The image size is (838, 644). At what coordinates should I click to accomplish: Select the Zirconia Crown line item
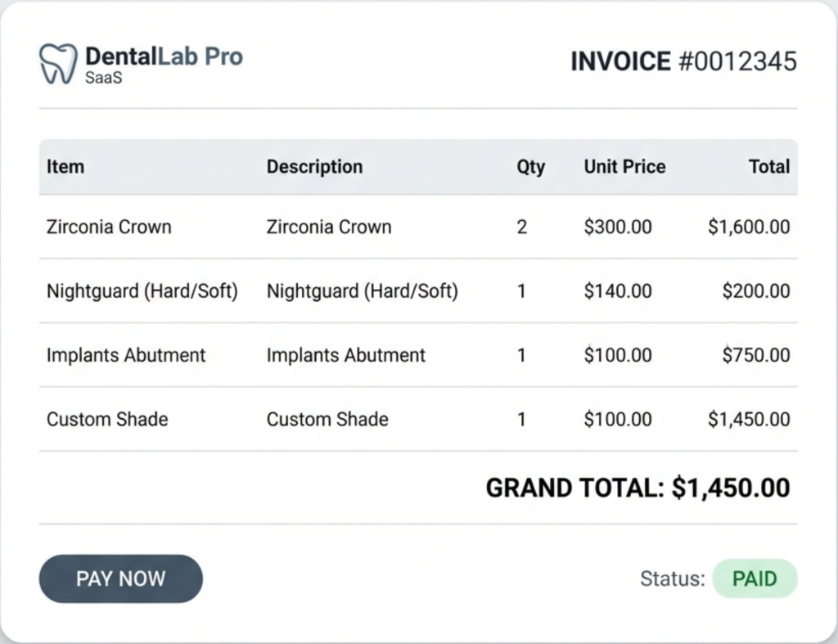[109, 227]
